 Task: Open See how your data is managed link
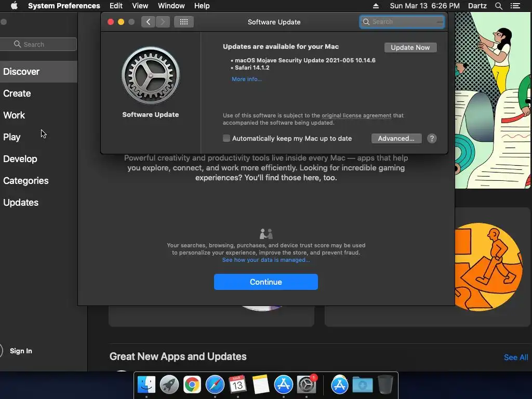pyautogui.click(x=266, y=260)
